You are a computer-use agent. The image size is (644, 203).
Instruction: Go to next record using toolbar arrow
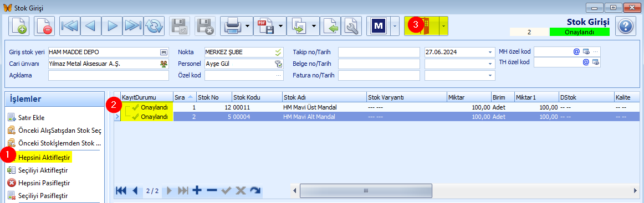[112, 26]
